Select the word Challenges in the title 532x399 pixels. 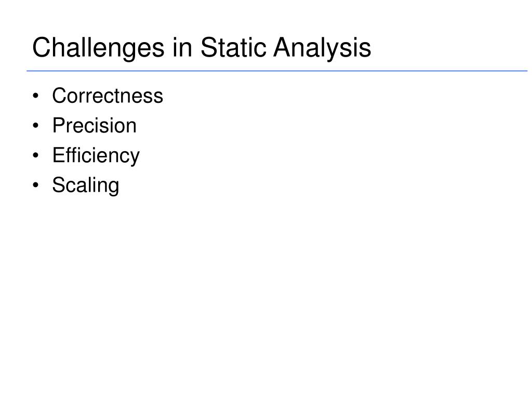pos(98,48)
